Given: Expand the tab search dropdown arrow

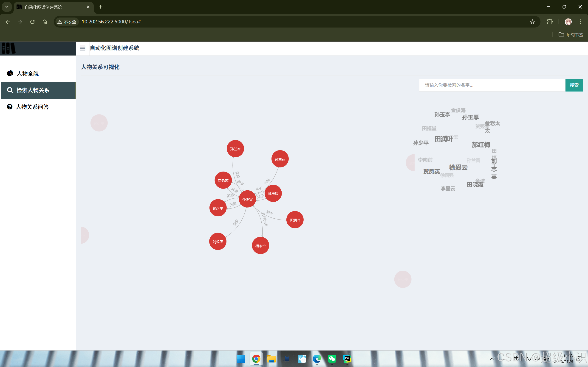Looking at the screenshot, I should point(7,7).
